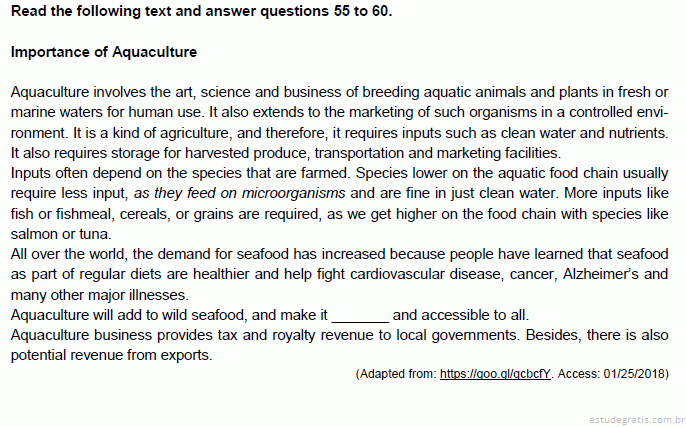Click 'Adapted from:' in the citation
Screen dimensions: 686x427
398,374
